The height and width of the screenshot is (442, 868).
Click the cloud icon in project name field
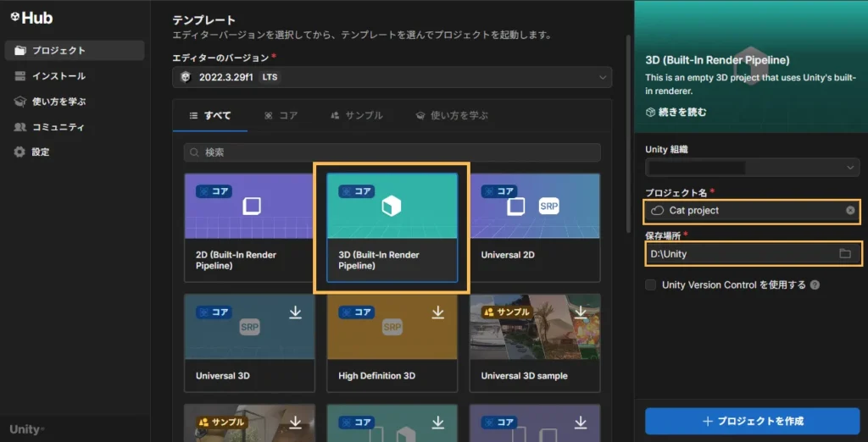[x=657, y=211]
